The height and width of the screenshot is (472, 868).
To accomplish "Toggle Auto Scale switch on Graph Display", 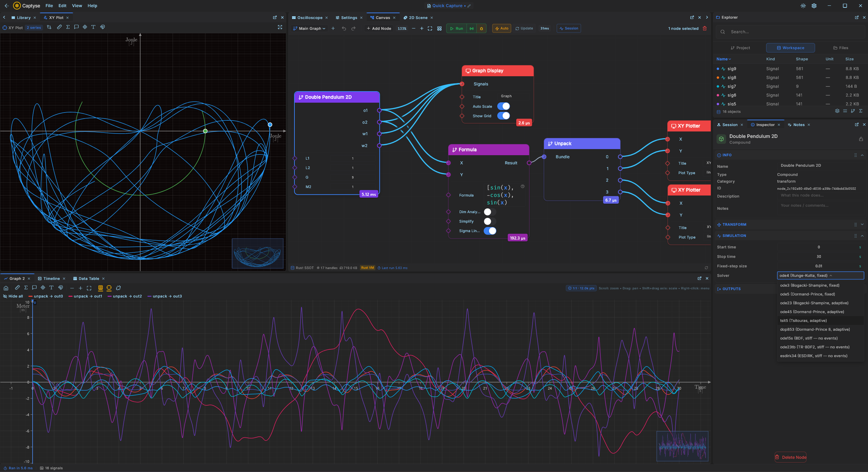I will 503,106.
